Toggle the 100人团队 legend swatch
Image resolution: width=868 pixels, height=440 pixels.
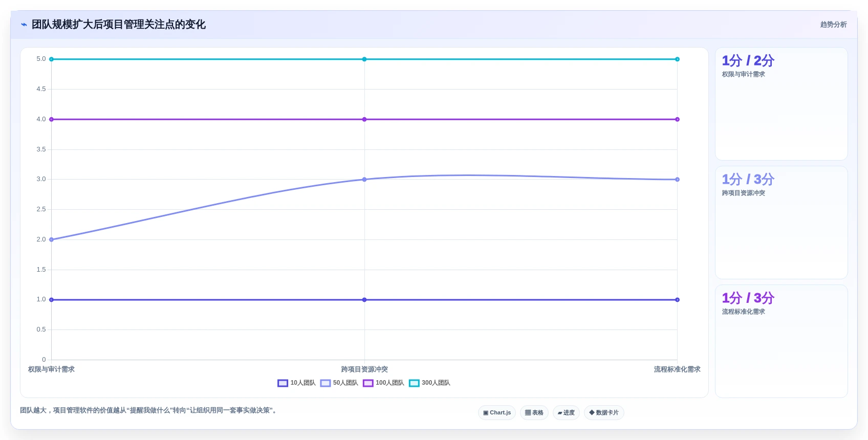[368, 383]
